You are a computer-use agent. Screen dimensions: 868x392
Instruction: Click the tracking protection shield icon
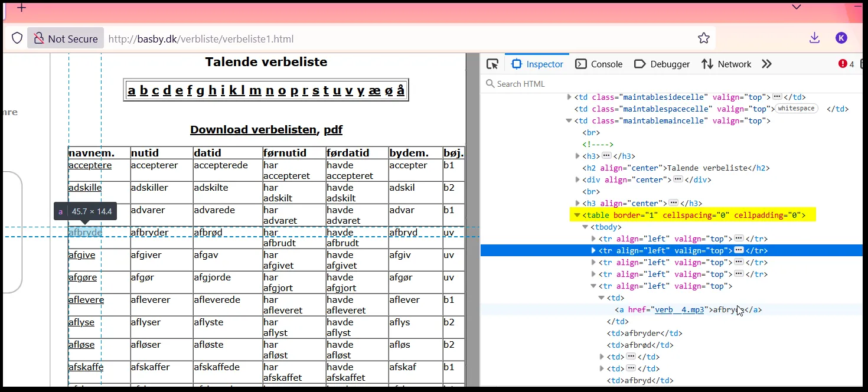[17, 38]
